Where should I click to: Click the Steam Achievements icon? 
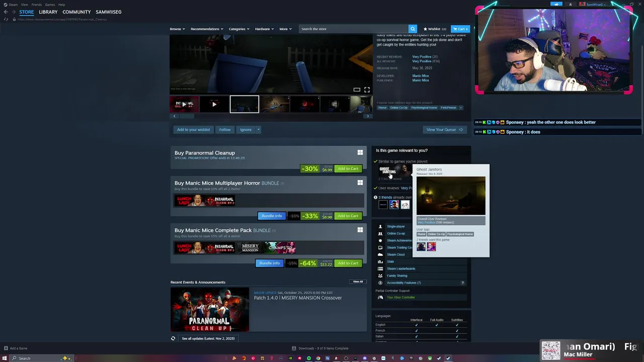tap(380, 240)
